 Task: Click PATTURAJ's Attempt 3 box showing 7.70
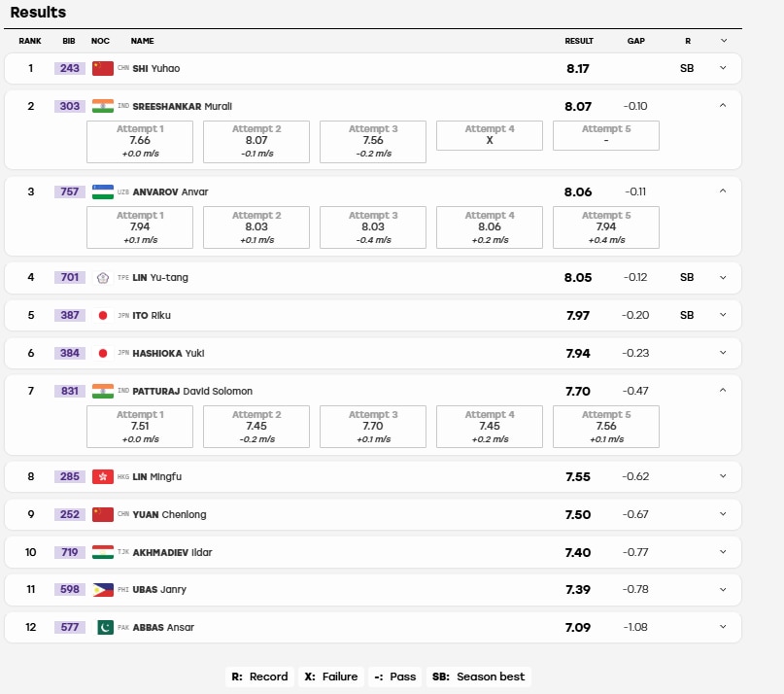[x=372, y=427]
